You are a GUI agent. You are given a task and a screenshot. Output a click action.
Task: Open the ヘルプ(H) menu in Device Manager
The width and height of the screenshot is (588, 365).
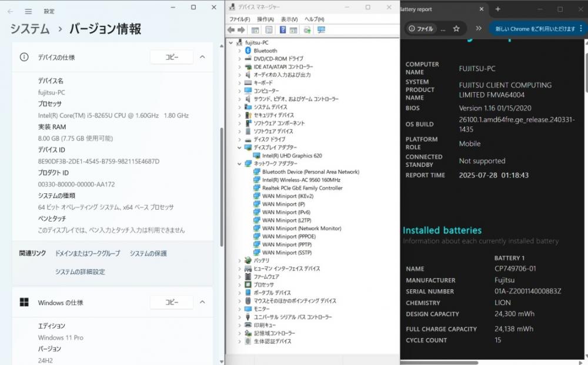coord(315,19)
